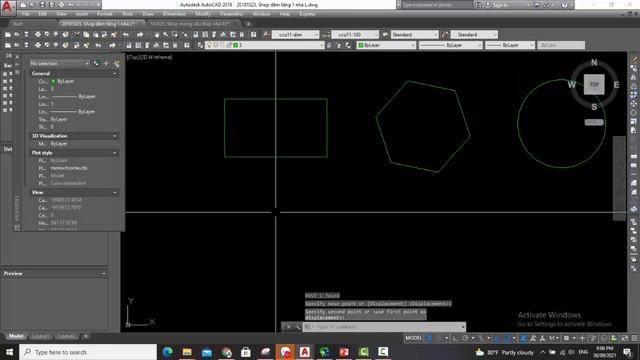640x360 pixels.
Task: Open the Dimension Style icon before ccu11-100
Action: (x=326, y=35)
